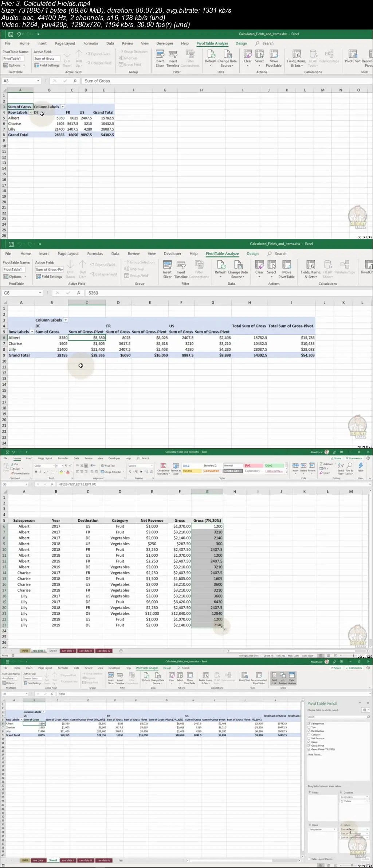
Task: Click PivotChart in the first frame ribbon
Action: click(352, 57)
